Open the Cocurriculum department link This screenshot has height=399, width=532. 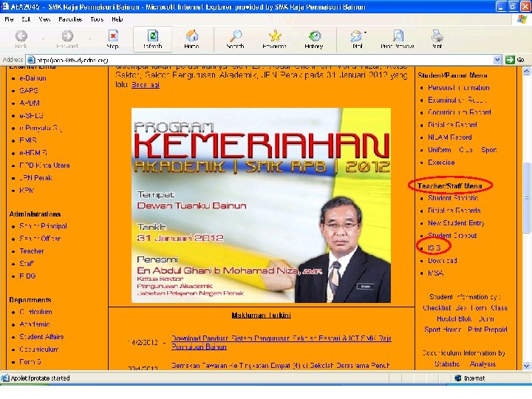(38, 349)
